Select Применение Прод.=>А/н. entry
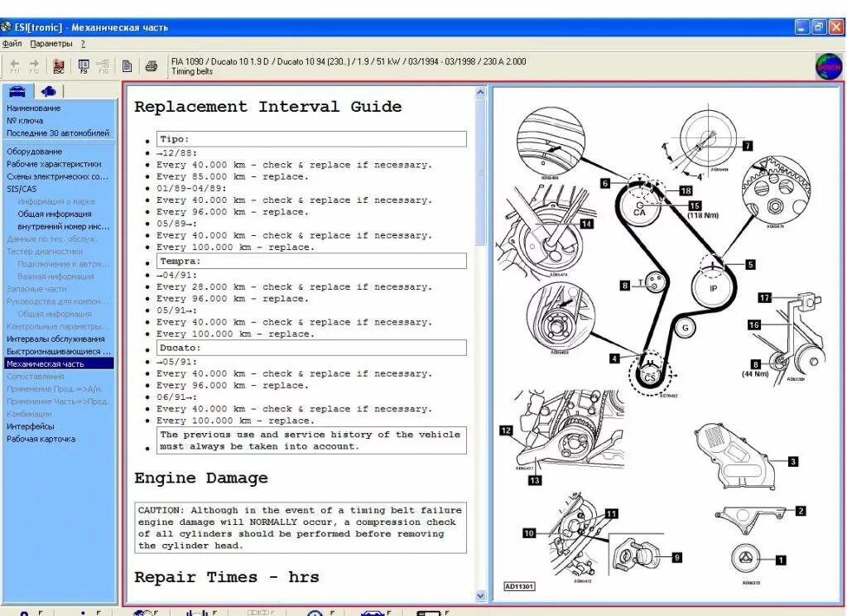This screenshot has width=847, height=616. coord(54,388)
